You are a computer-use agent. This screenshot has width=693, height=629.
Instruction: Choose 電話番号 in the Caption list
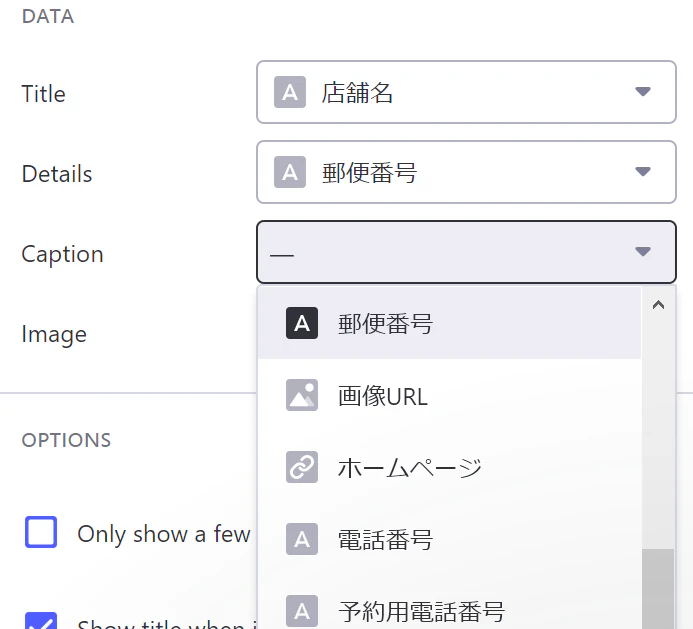(449, 539)
